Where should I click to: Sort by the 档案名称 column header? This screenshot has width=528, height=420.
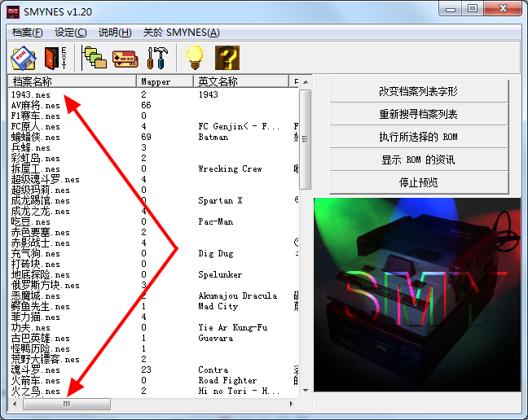click(72, 81)
